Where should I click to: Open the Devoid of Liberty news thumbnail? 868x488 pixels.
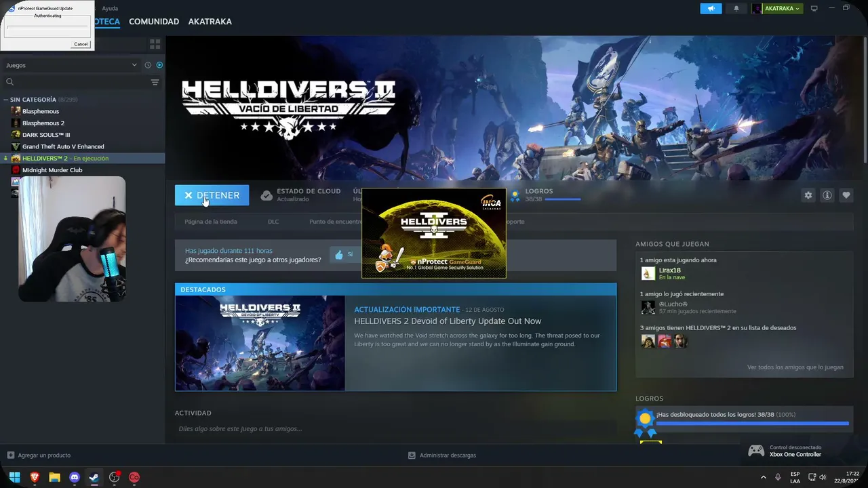pyautogui.click(x=260, y=344)
